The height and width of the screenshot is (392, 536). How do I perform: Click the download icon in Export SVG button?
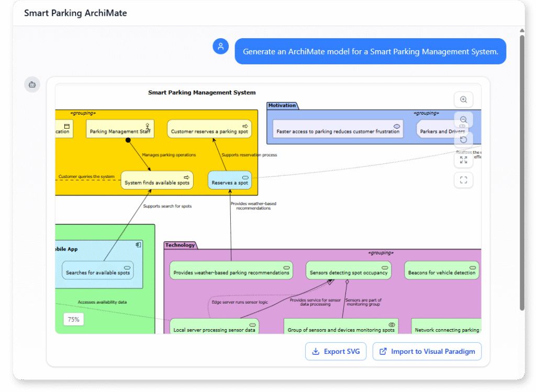point(316,351)
